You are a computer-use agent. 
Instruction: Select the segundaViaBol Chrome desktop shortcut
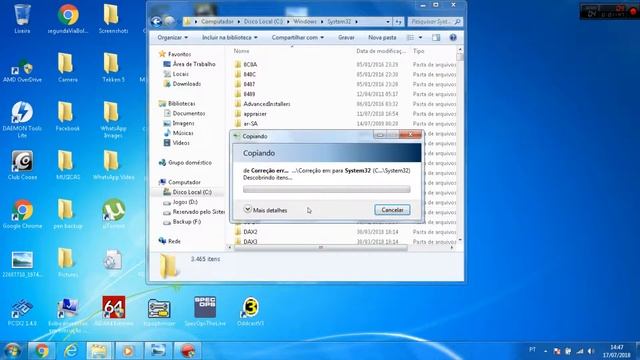[68, 18]
